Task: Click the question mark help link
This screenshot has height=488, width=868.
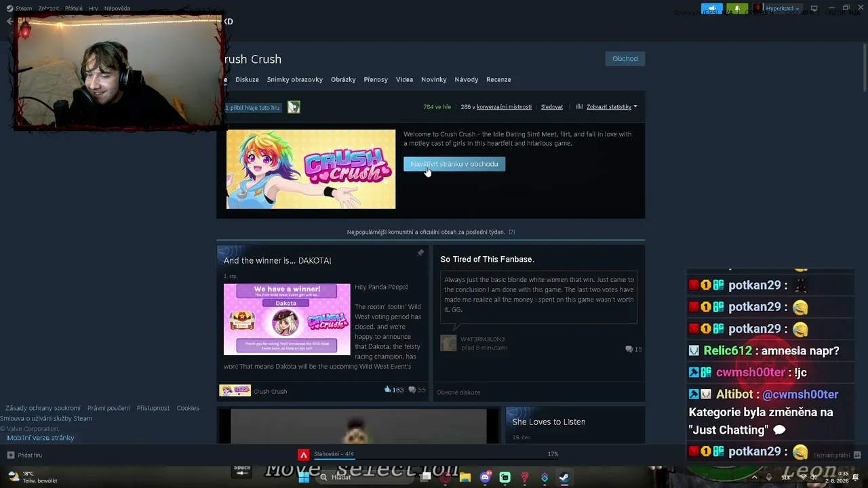Action: click(x=511, y=232)
